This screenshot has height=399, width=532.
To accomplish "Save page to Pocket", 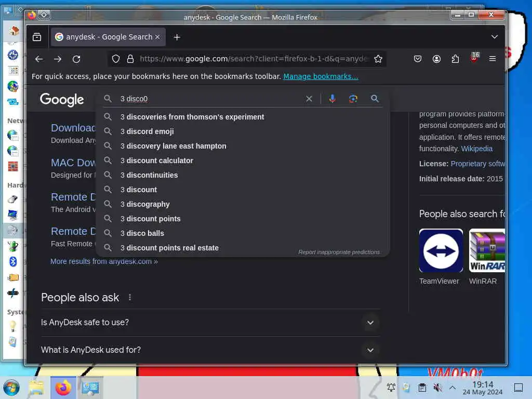I will pyautogui.click(x=418, y=59).
